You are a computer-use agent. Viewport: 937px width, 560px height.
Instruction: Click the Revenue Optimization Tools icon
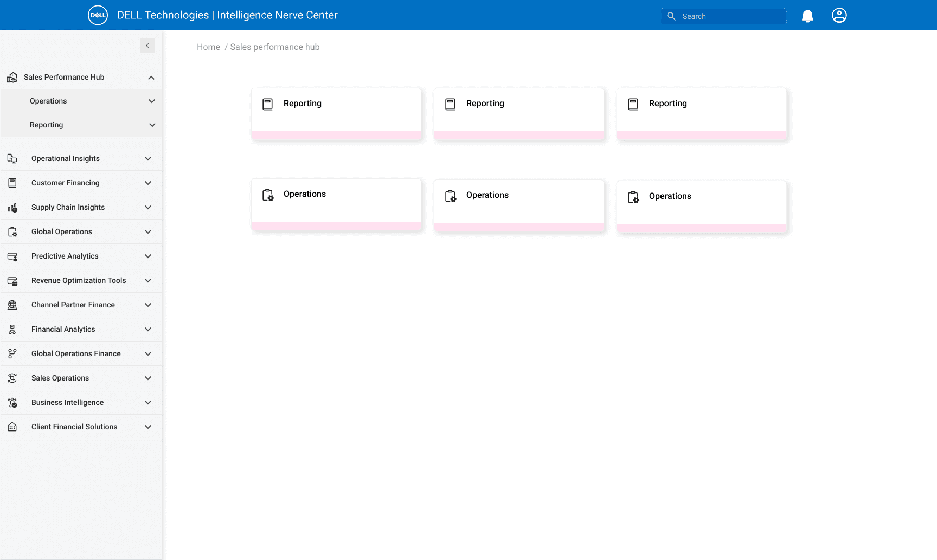12,280
